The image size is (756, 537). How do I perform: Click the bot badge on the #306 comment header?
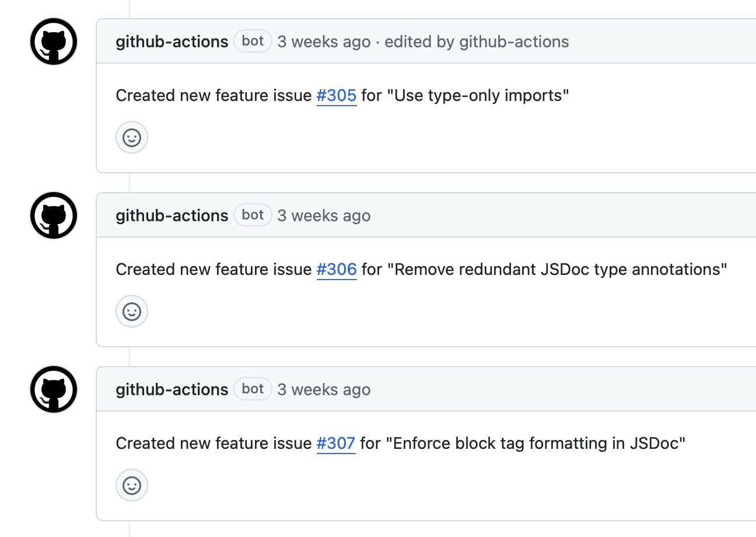click(x=253, y=215)
